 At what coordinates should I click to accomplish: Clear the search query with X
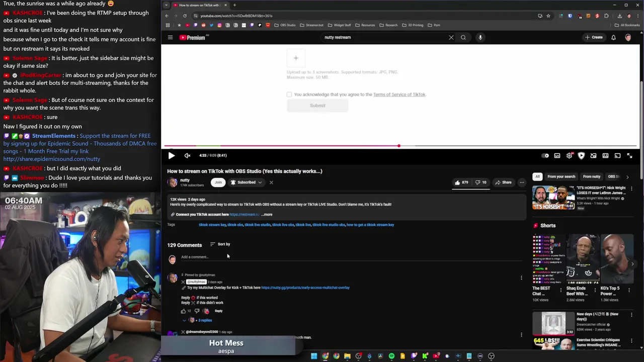(451, 37)
